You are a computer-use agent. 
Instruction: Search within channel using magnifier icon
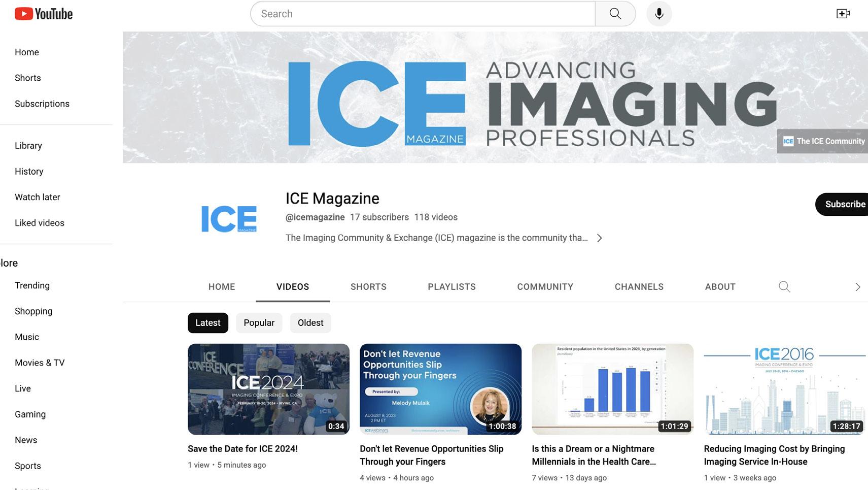coord(784,287)
